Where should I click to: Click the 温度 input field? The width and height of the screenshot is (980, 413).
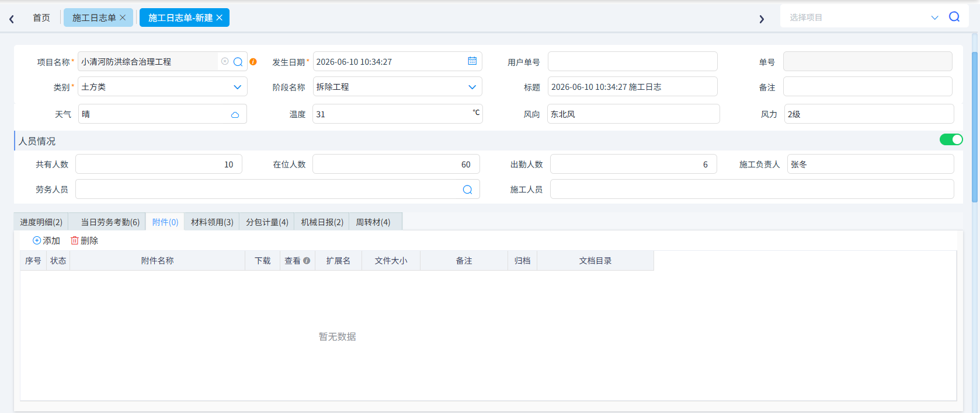397,114
